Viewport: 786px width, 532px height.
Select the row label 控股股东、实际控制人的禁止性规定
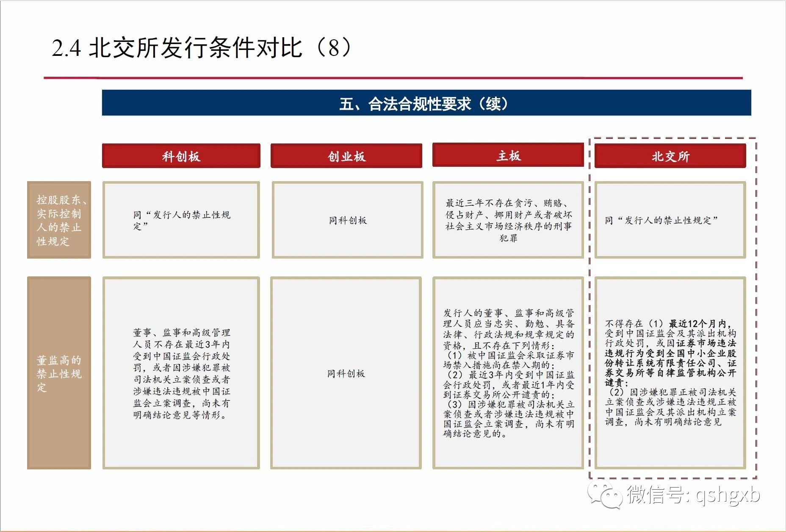pos(59,220)
